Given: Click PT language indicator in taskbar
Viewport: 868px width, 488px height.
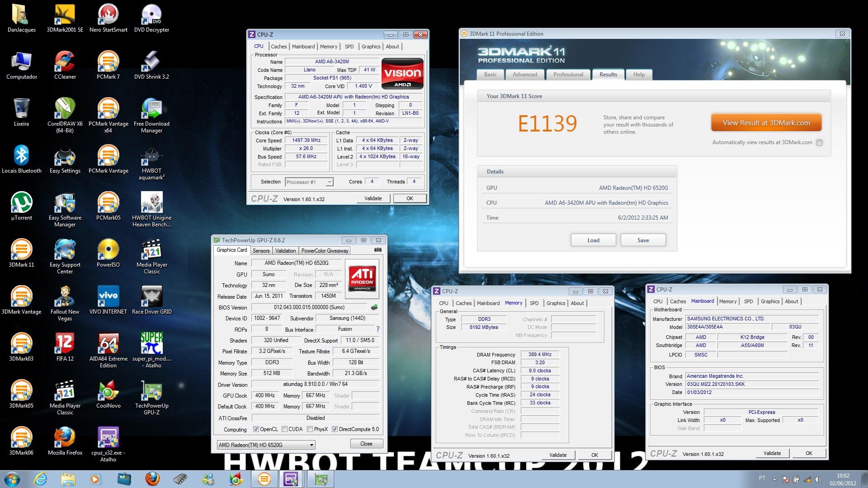Looking at the screenshot, I should (x=762, y=478).
